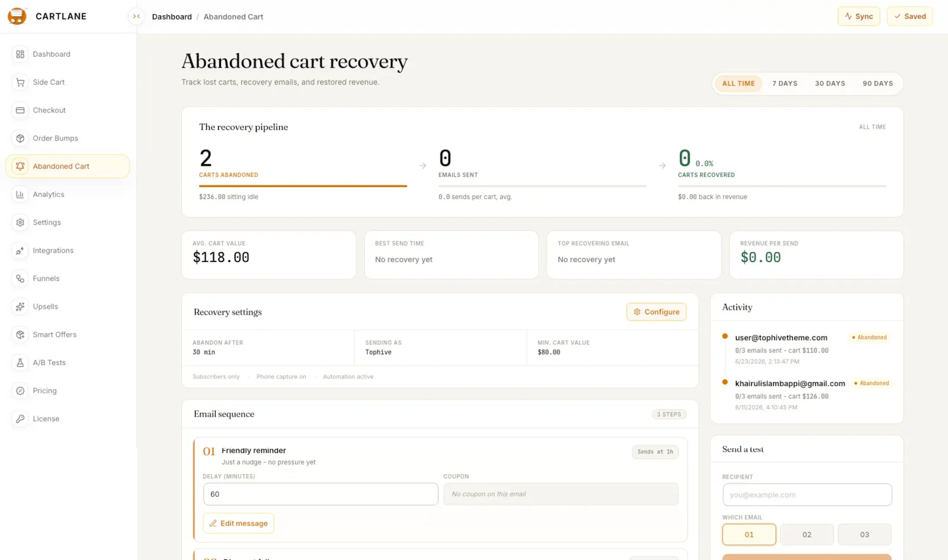Screen dimensions: 948x560
Task: Click the checkmark icon in Saved button
Action: point(898,17)
